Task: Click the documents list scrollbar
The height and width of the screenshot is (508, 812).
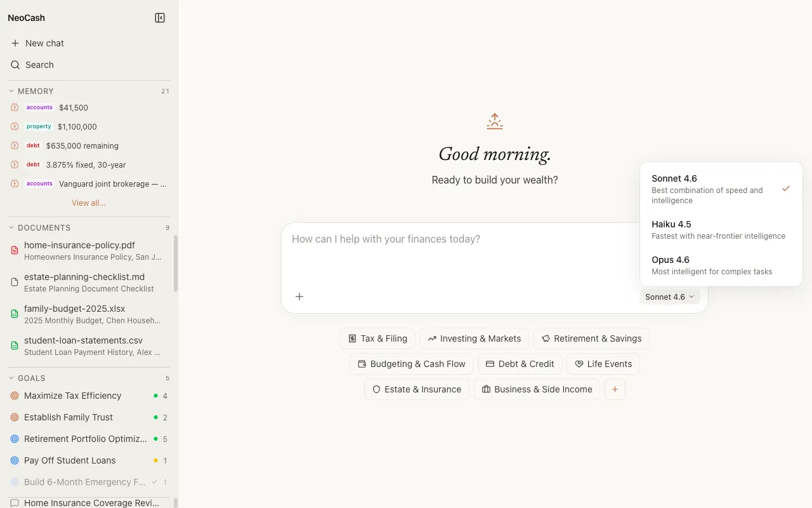Action: pyautogui.click(x=176, y=264)
